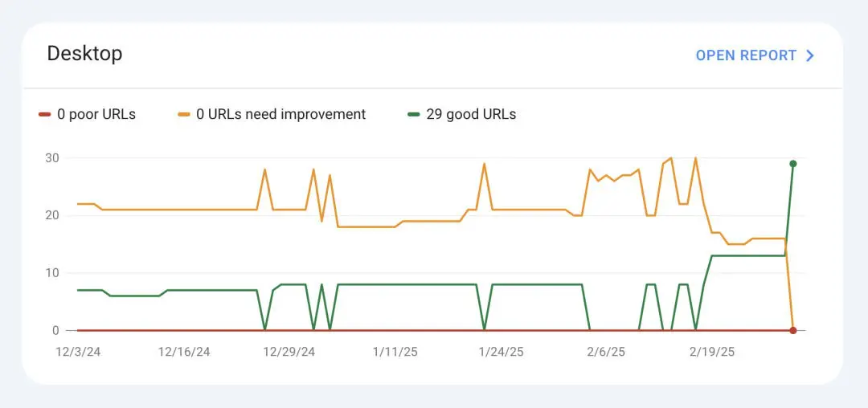Toggle the "0 poor URLs" legend label
868x408 pixels.
tap(96, 115)
